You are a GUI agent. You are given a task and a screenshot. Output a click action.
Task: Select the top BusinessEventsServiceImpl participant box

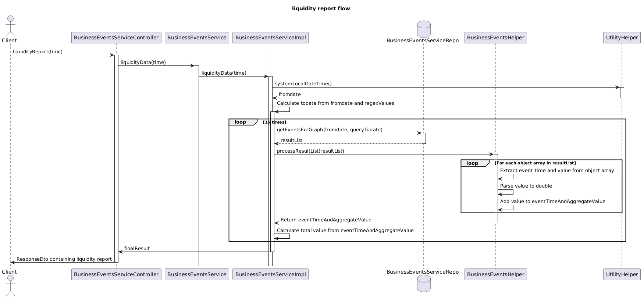tap(270, 38)
